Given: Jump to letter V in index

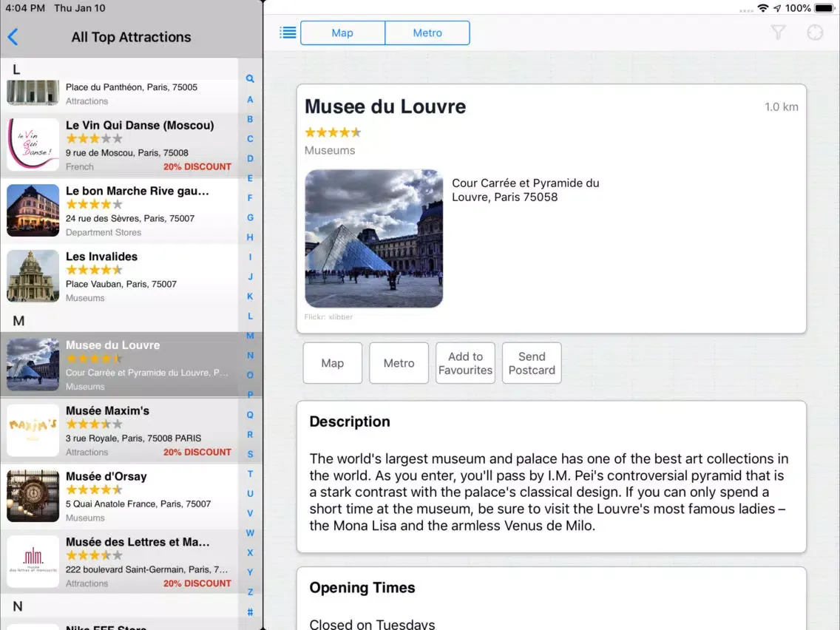Looking at the screenshot, I should [x=250, y=513].
